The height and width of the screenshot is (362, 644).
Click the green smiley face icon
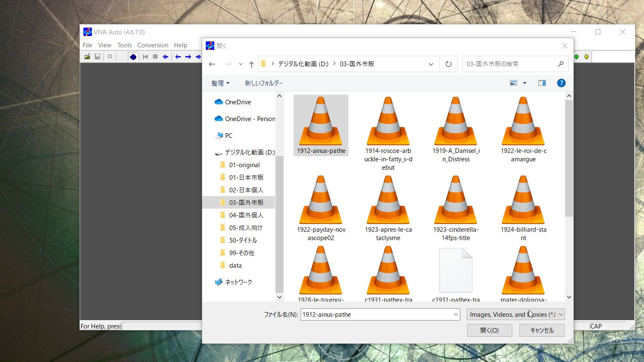pos(576,57)
